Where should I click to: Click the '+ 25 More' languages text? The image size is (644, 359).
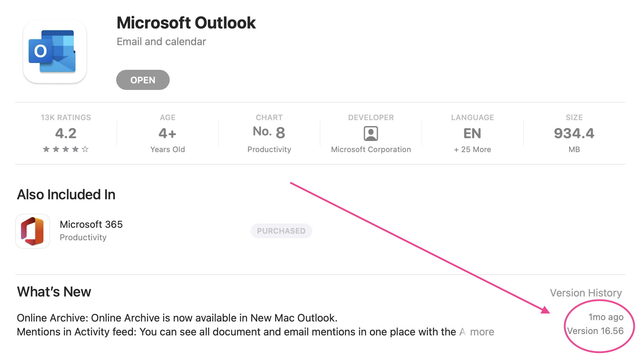pyautogui.click(x=472, y=149)
